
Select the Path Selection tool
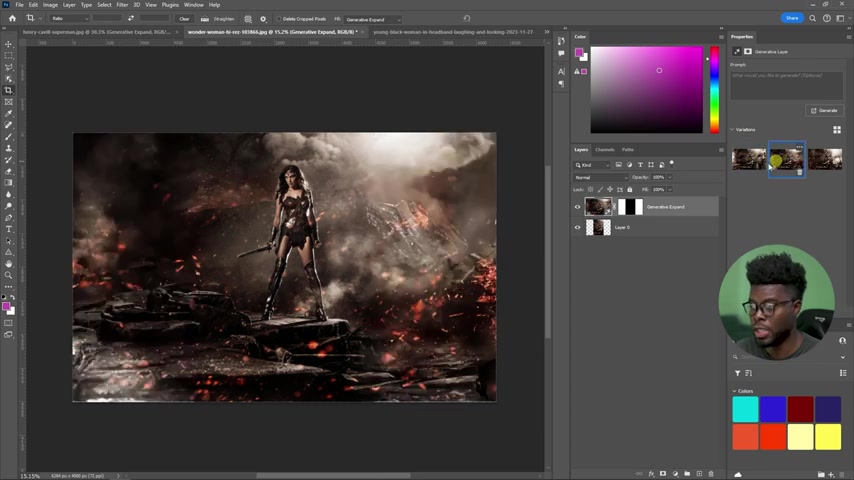[8, 241]
